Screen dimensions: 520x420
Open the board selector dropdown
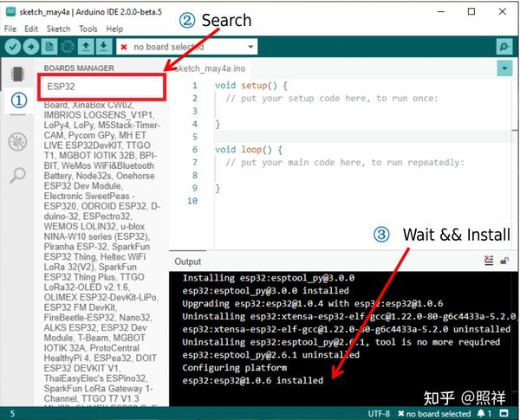tap(186, 47)
